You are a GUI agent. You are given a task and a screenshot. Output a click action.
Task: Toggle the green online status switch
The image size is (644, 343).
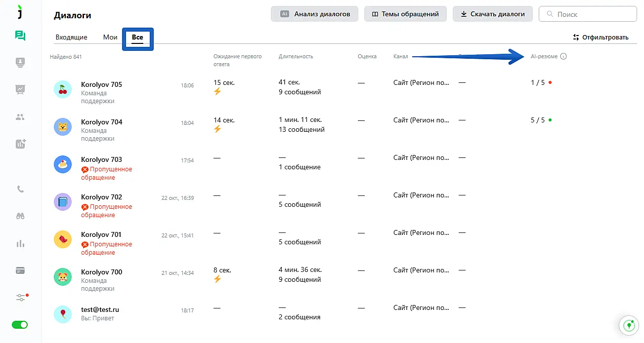20,325
